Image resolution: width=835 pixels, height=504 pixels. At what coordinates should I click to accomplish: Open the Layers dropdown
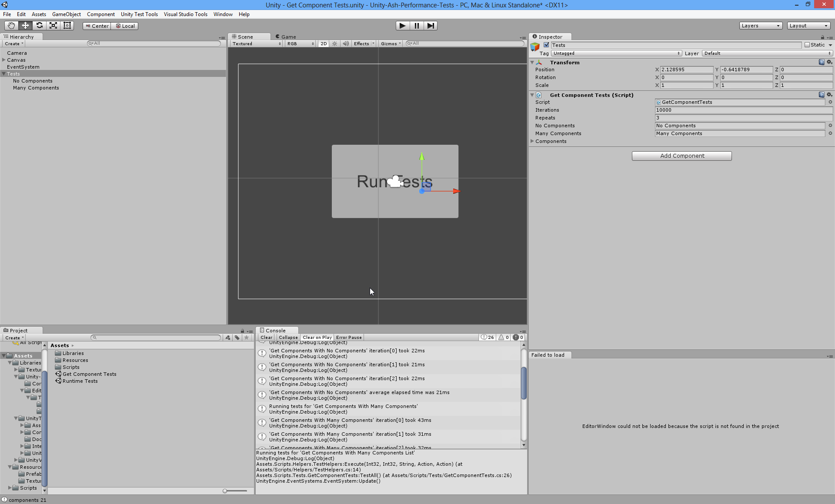pos(760,26)
